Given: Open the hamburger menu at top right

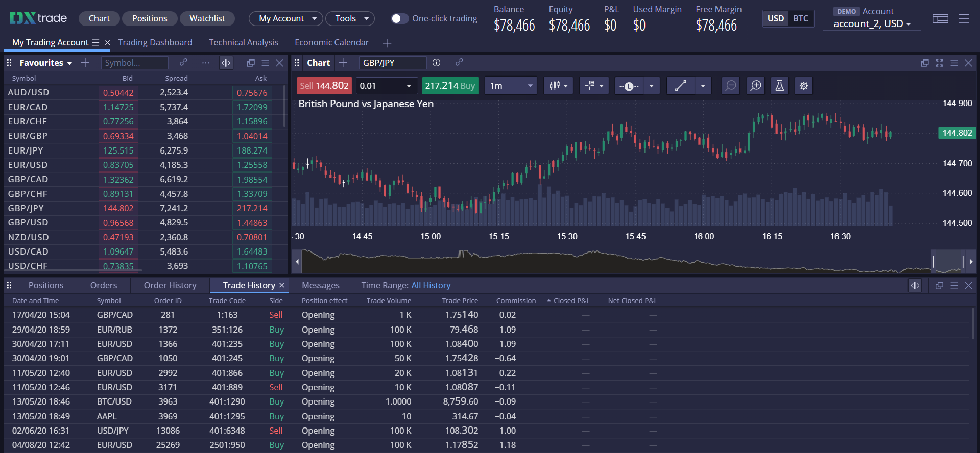Looking at the screenshot, I should 964,19.
